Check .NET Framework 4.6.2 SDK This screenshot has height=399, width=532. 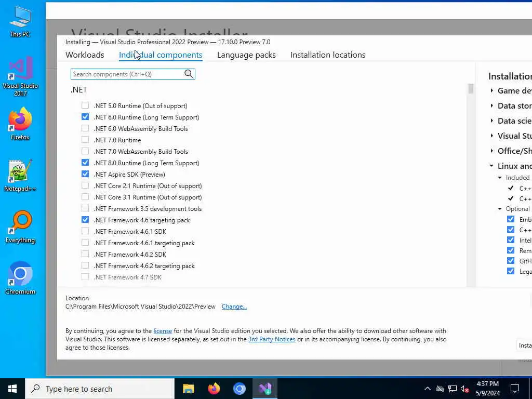(85, 254)
